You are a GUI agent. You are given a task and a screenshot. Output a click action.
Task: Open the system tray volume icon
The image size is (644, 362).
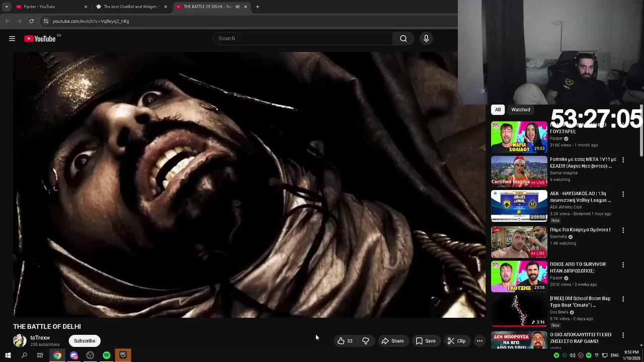tap(572, 355)
